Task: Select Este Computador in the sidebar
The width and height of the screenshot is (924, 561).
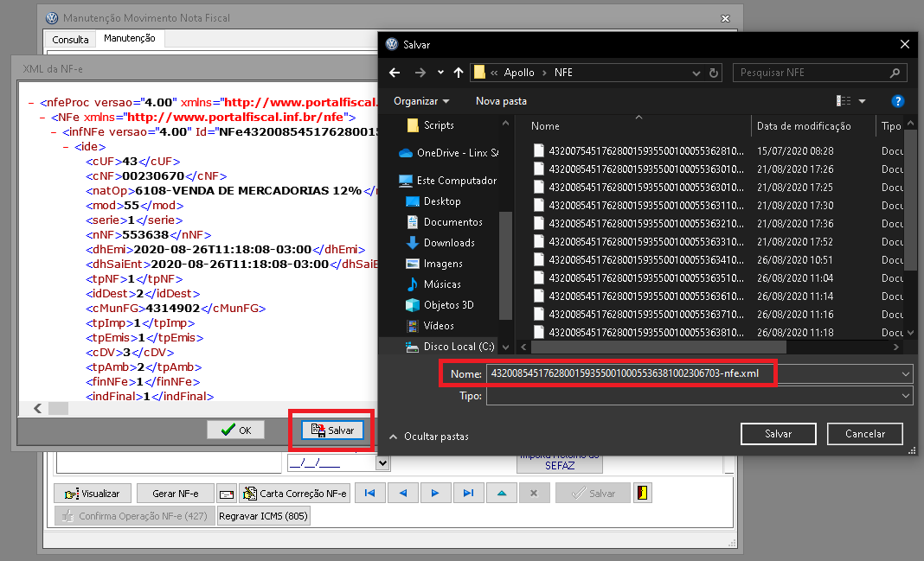Action: point(448,181)
